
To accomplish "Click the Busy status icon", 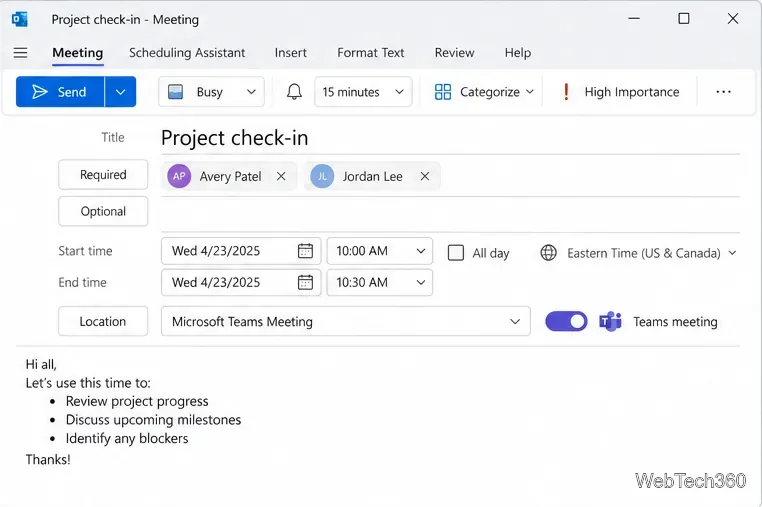I will point(175,92).
